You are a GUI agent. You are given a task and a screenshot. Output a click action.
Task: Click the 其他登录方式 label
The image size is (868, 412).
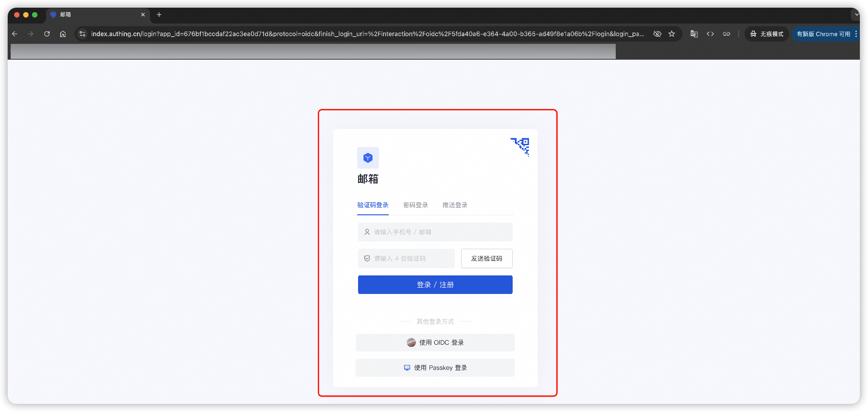[x=435, y=322]
